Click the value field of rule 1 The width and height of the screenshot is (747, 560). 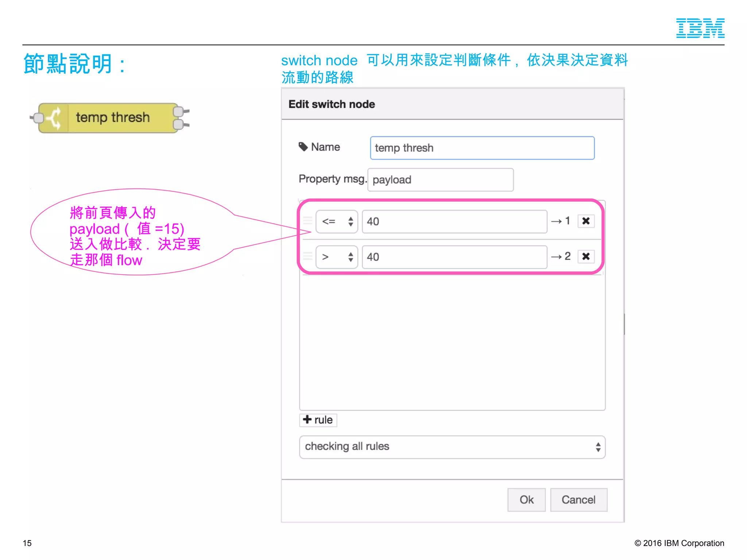[x=454, y=221]
